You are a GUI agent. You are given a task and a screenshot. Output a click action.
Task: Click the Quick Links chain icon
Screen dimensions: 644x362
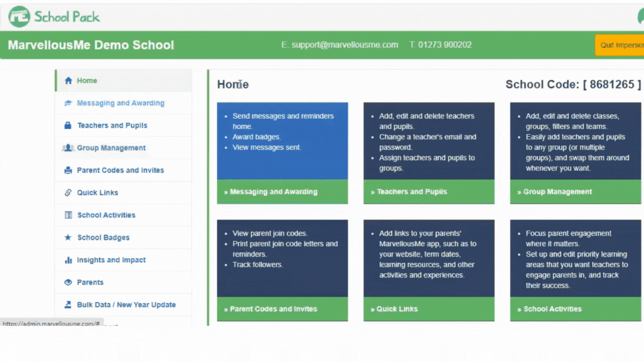(68, 193)
